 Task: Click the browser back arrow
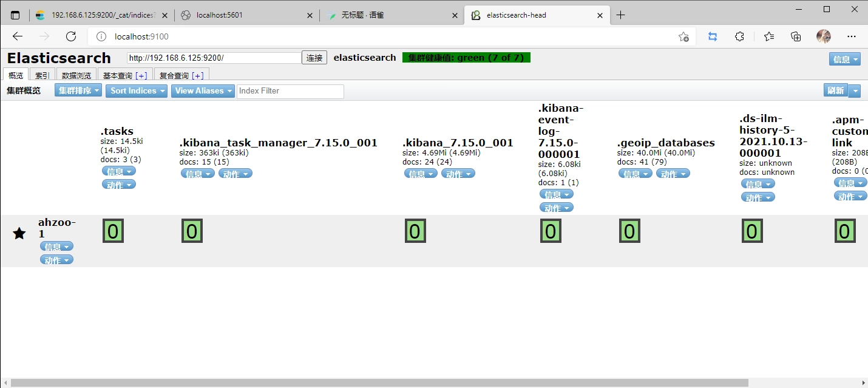(x=18, y=36)
